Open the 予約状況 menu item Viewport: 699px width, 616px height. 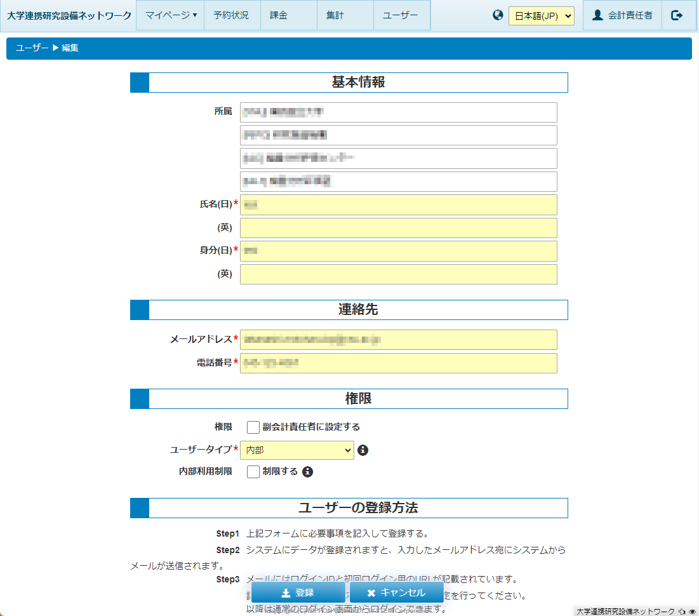pos(232,16)
